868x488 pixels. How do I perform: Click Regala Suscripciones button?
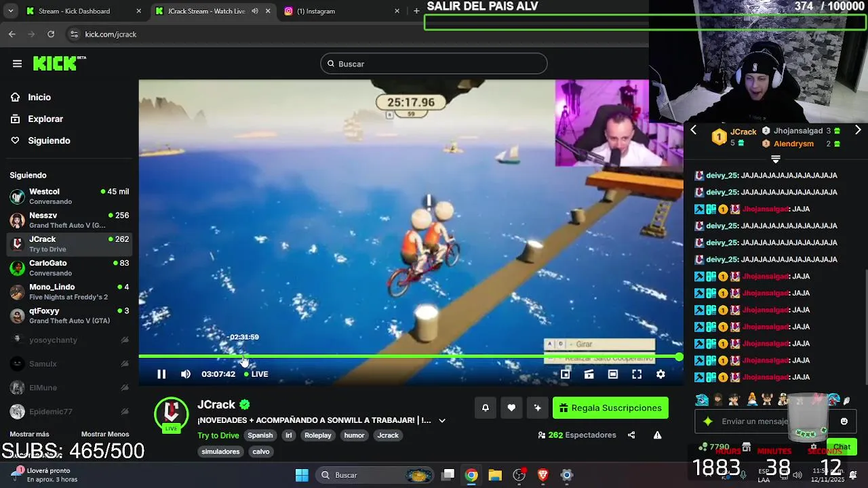(610, 408)
